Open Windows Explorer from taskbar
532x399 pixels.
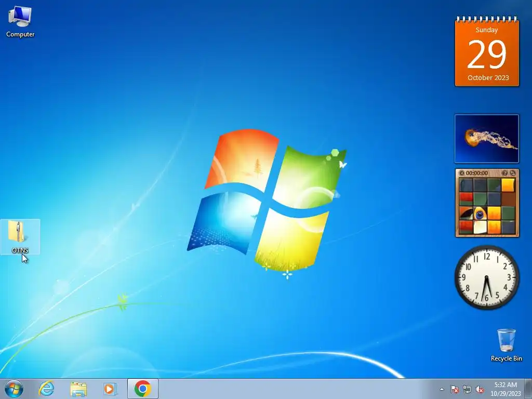coord(78,389)
